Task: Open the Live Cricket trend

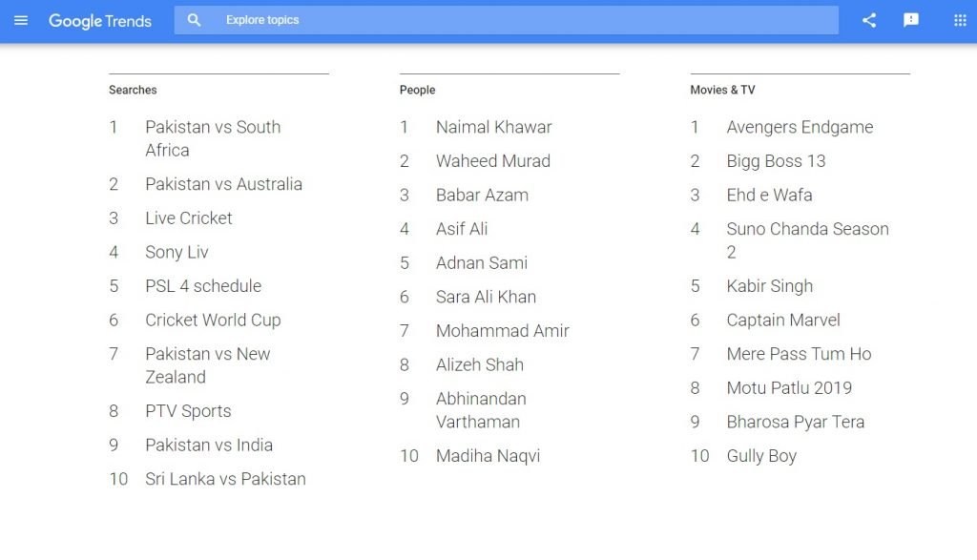Action: pos(189,218)
